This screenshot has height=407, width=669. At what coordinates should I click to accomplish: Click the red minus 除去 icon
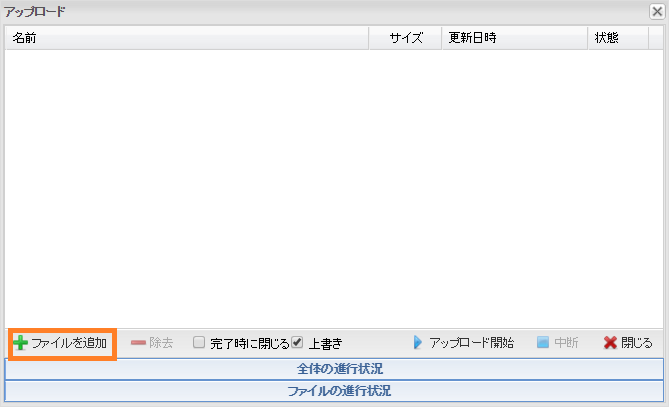138,343
